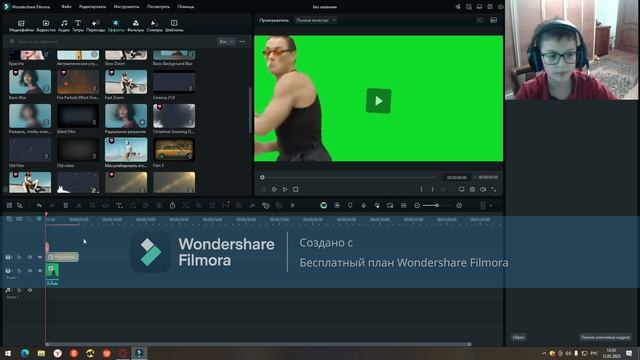Switch to the Видеосток tab

46,26
